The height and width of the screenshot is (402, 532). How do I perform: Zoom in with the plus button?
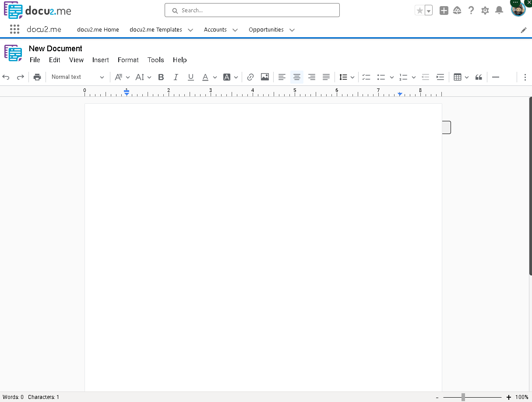pyautogui.click(x=508, y=397)
